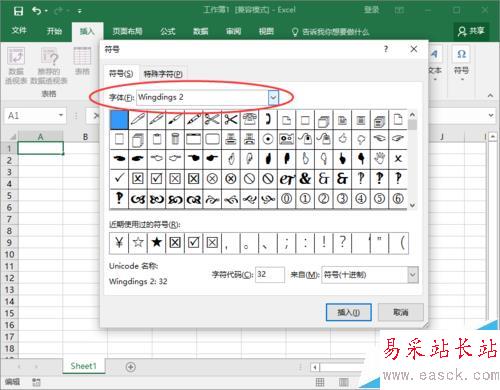Click 登录 sign-in link in title bar
This screenshot has height=390, width=500.
tap(371, 10)
